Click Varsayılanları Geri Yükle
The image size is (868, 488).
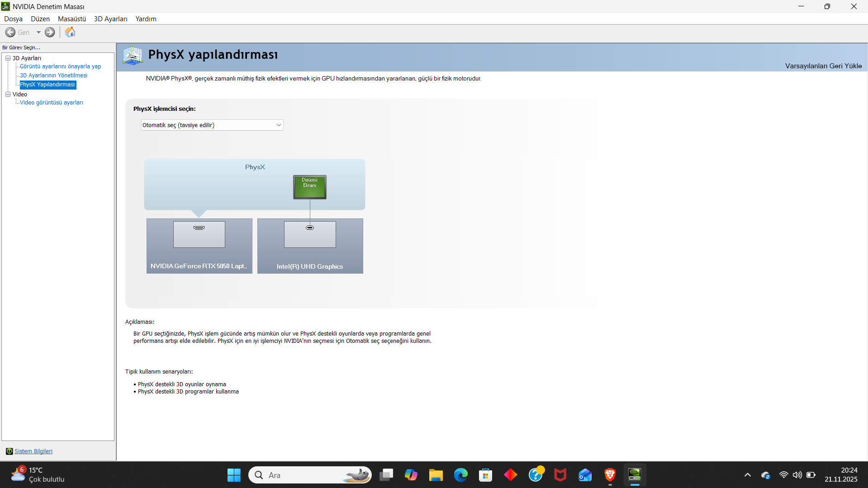tap(823, 66)
